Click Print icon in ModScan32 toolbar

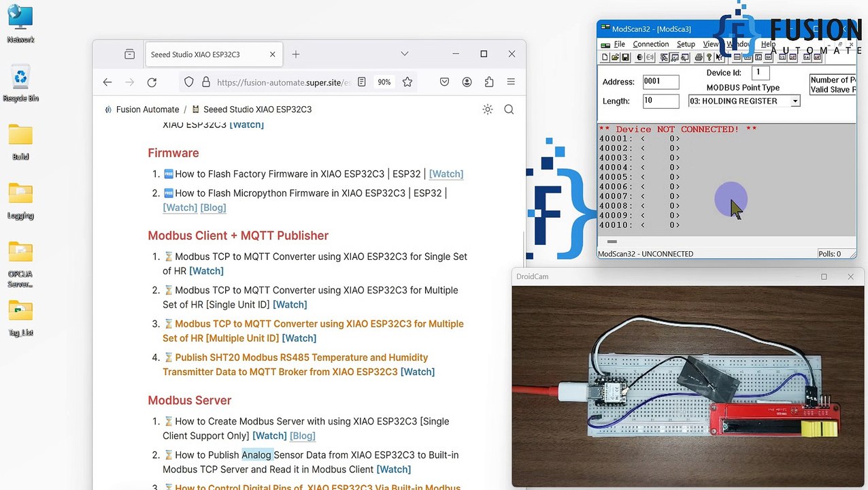click(699, 57)
